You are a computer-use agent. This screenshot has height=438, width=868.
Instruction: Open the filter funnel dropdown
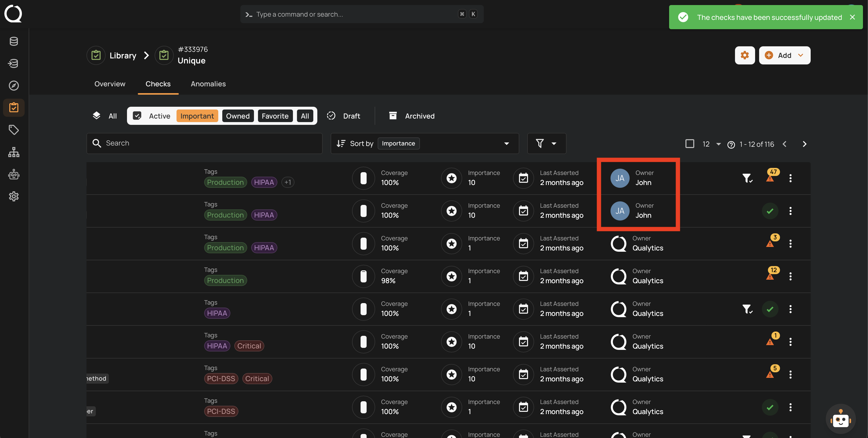tap(547, 143)
